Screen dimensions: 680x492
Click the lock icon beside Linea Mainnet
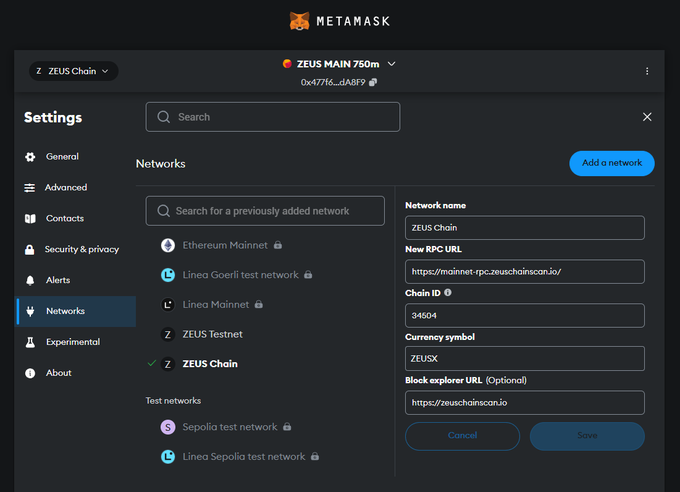[x=259, y=305]
